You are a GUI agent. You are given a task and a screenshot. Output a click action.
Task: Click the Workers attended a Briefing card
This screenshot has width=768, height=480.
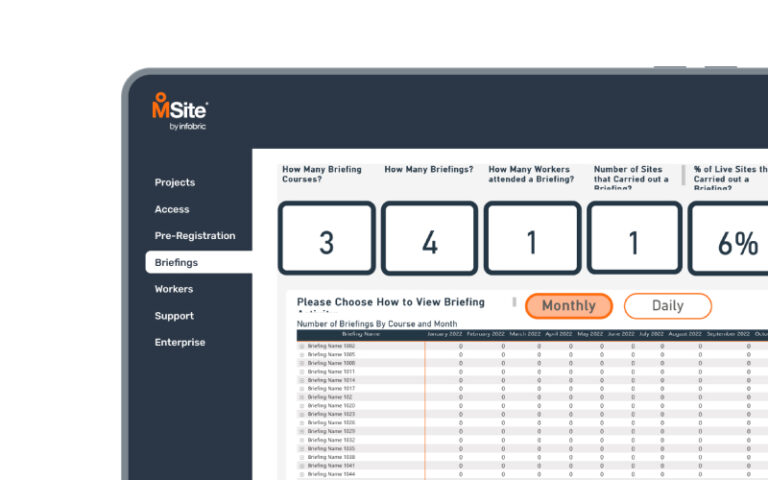click(531, 238)
